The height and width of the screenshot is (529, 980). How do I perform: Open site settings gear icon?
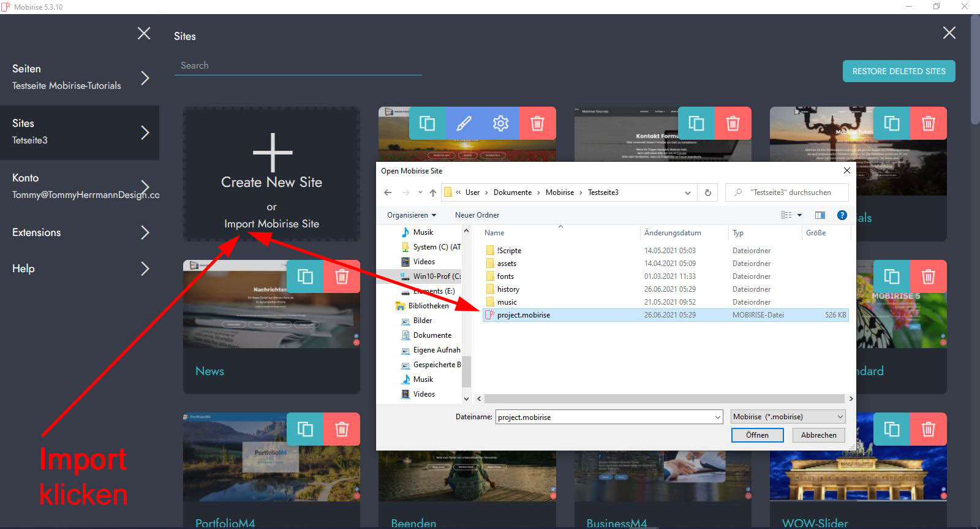click(500, 123)
